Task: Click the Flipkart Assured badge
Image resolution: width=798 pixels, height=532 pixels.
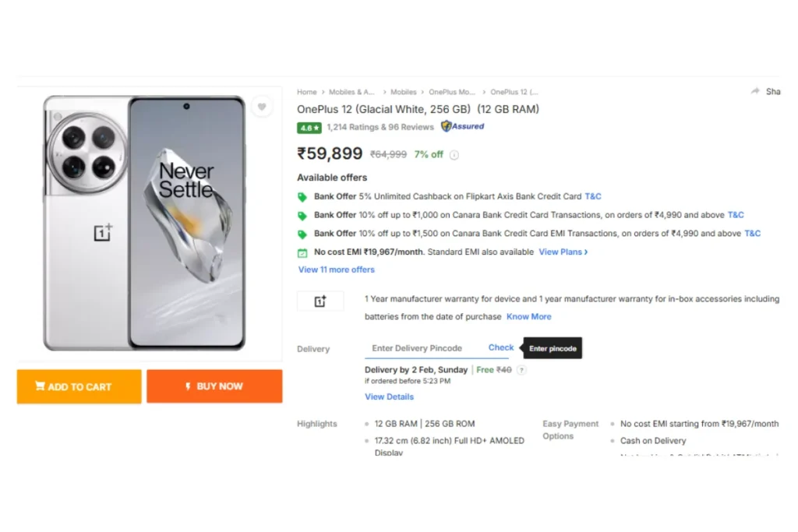Action: coord(463,126)
